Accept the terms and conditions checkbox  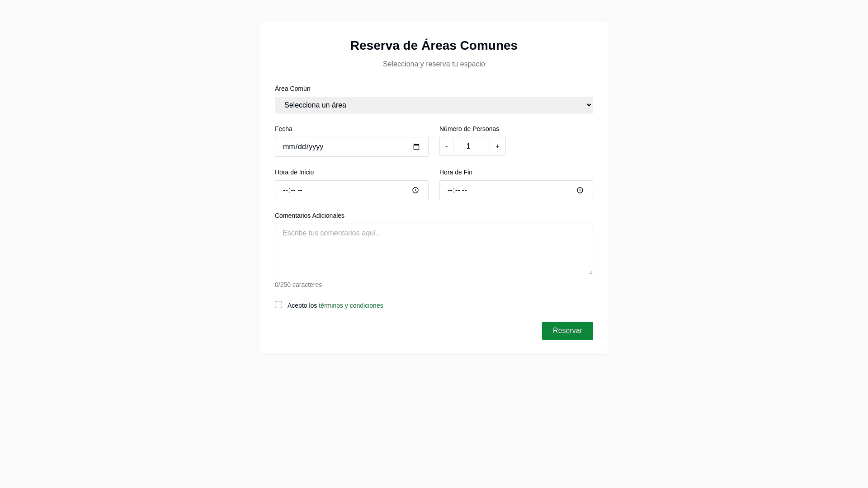click(278, 305)
